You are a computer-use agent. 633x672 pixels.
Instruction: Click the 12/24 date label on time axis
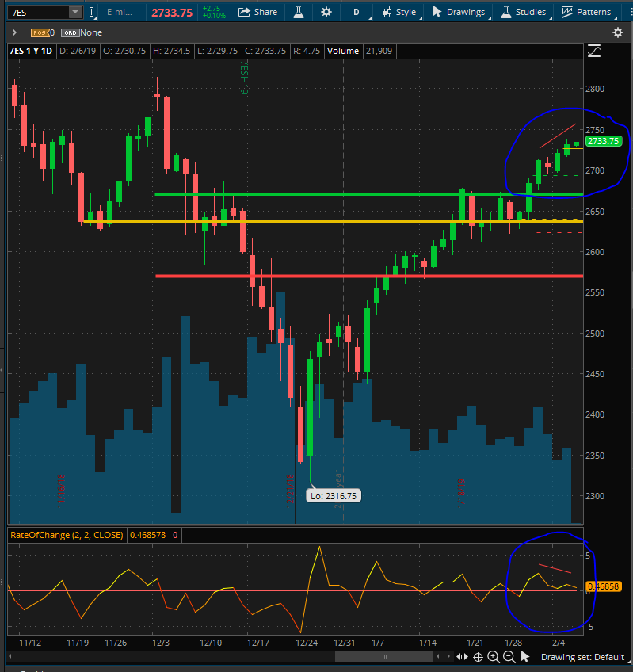(x=307, y=643)
